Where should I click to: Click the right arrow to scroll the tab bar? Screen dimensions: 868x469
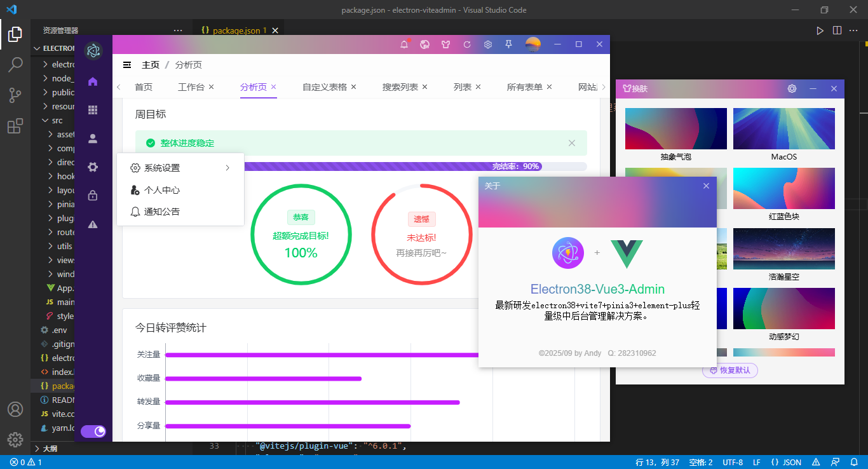[x=603, y=86]
